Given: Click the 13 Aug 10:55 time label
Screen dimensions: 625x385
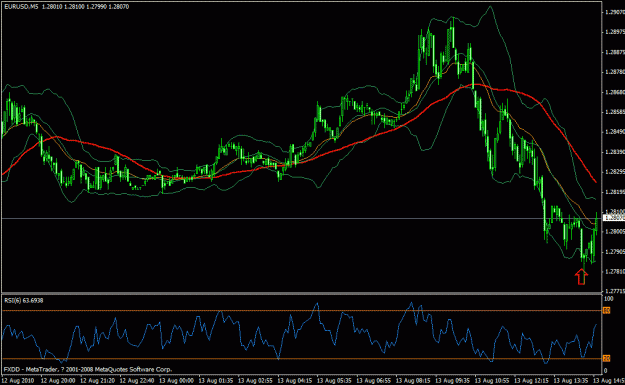Looking at the screenshot, I should point(492,381).
